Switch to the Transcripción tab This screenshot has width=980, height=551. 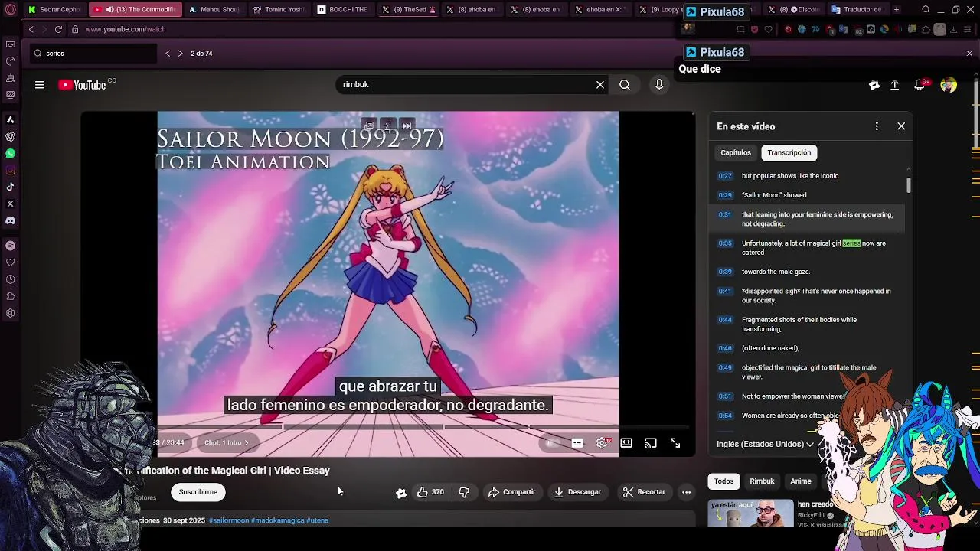point(789,153)
